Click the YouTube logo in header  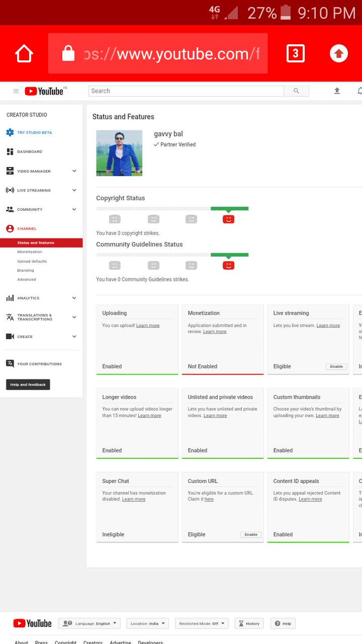45,91
